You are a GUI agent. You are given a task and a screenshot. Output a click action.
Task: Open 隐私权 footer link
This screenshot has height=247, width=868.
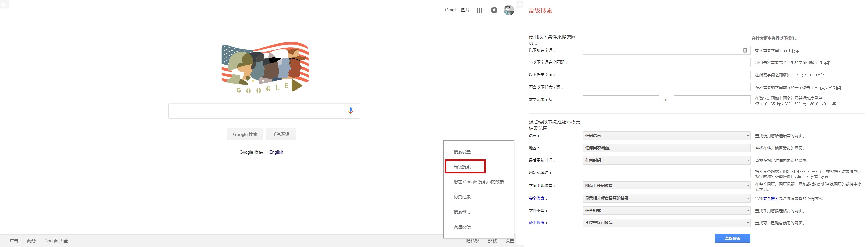(473, 241)
